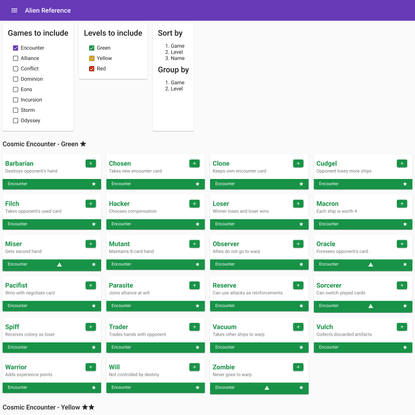Open the Zombie alien name
The height and width of the screenshot is (415, 415).
click(x=224, y=367)
